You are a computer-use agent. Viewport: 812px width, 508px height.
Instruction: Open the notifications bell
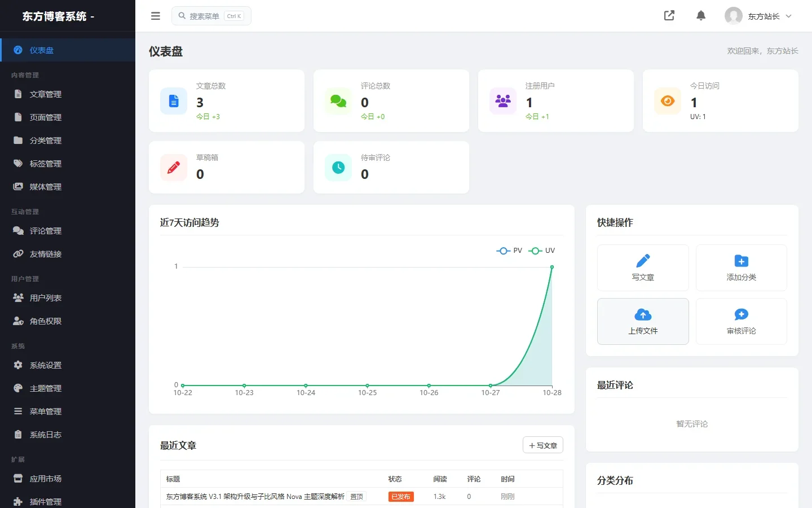click(701, 16)
